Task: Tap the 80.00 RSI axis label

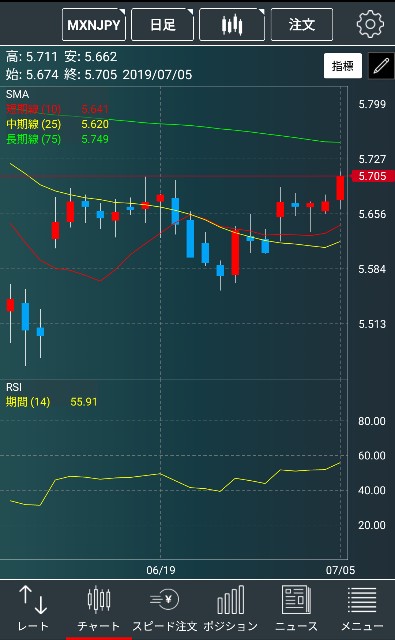Action: tap(372, 421)
